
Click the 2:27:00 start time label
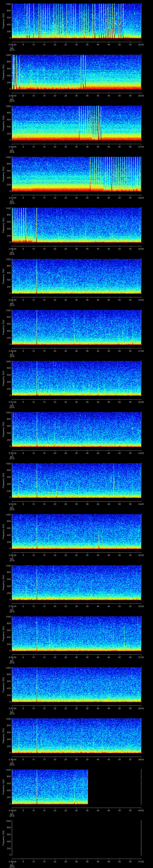point(12,198)
